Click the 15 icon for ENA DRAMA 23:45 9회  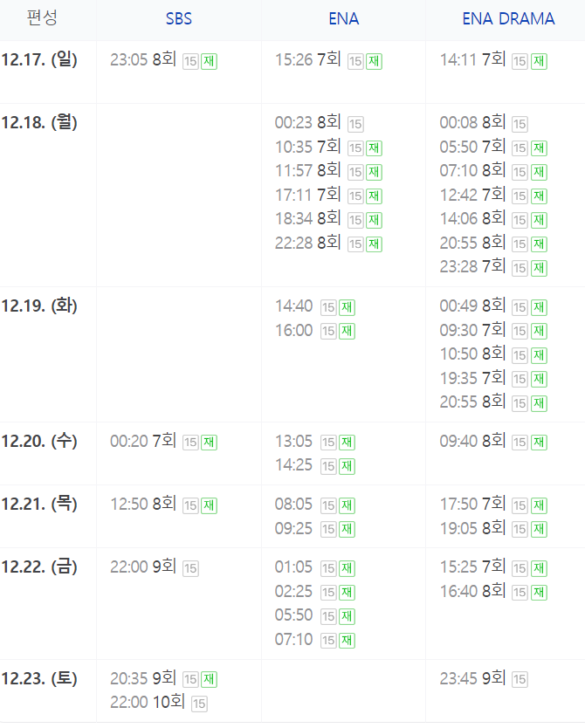pos(520,680)
